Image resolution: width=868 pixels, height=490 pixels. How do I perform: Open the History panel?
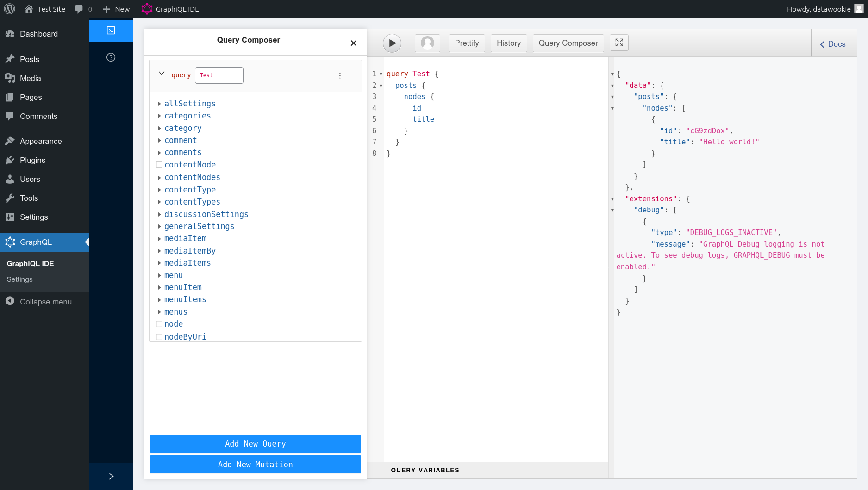click(508, 43)
